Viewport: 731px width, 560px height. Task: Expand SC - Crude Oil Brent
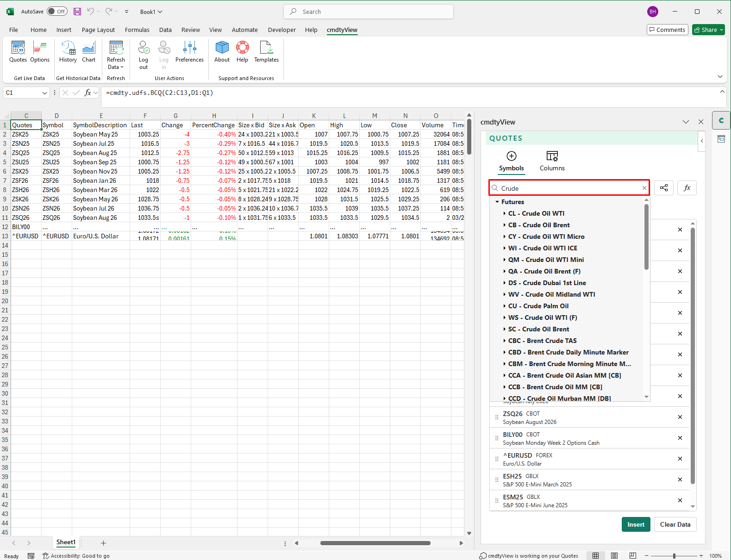(x=504, y=329)
